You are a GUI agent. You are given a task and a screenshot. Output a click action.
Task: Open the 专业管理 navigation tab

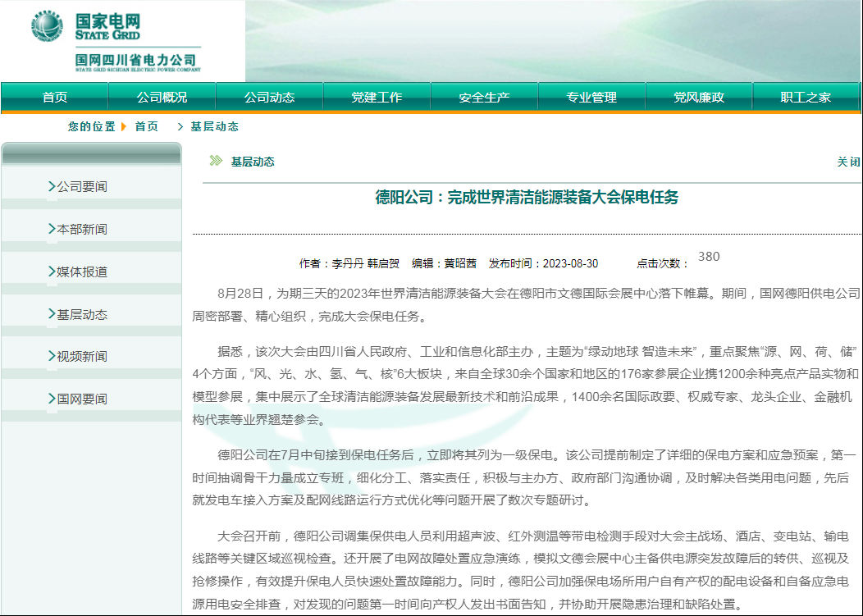591,98
